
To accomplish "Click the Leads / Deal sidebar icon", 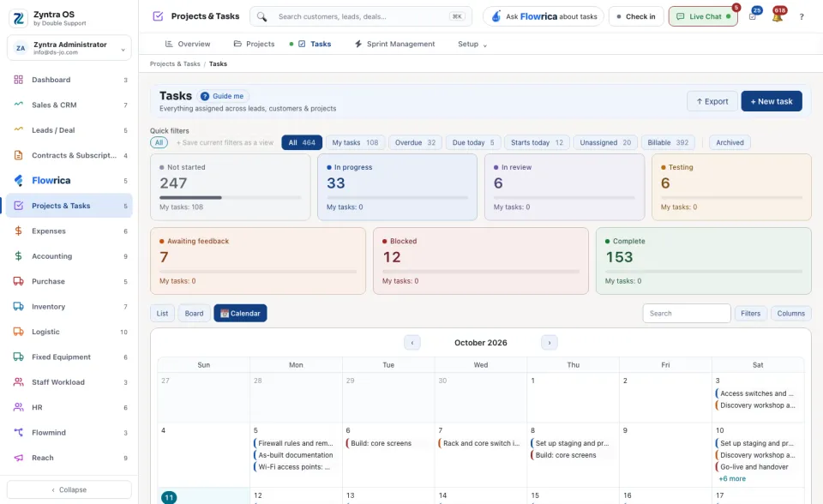I will pyautogui.click(x=18, y=130).
